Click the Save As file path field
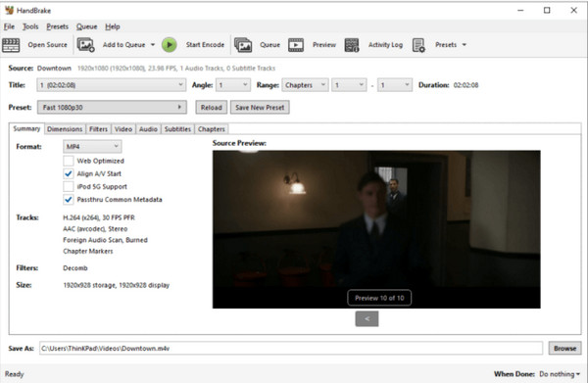Image resolution: width=588 pixels, height=383 pixels. tap(291, 348)
